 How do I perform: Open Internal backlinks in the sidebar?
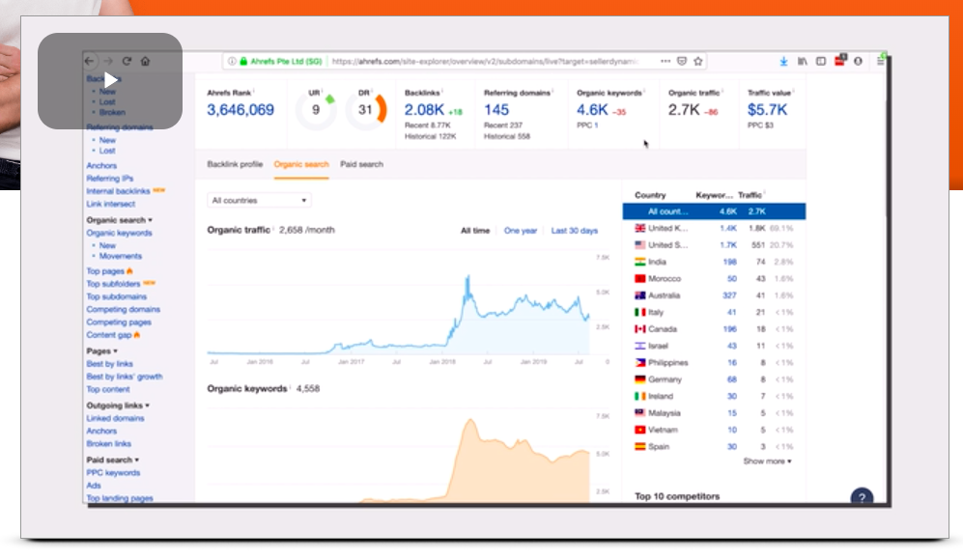118,191
